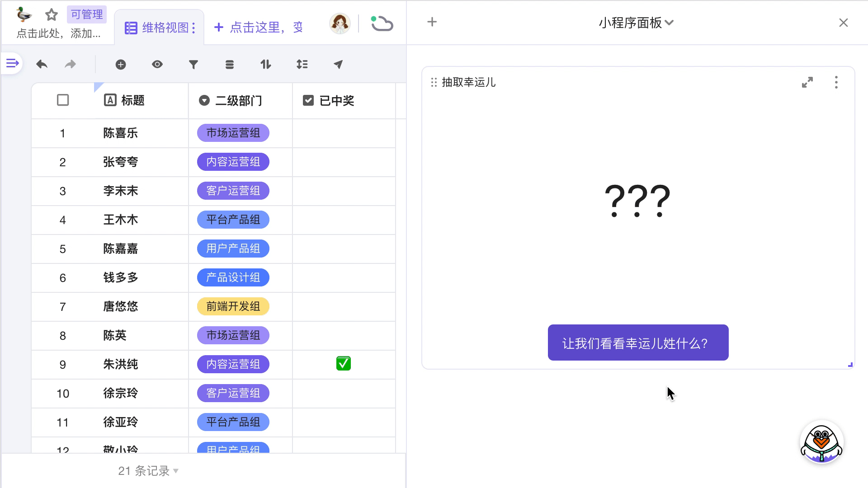Open 抽取幸运儿 widget more-options menu

(x=836, y=82)
